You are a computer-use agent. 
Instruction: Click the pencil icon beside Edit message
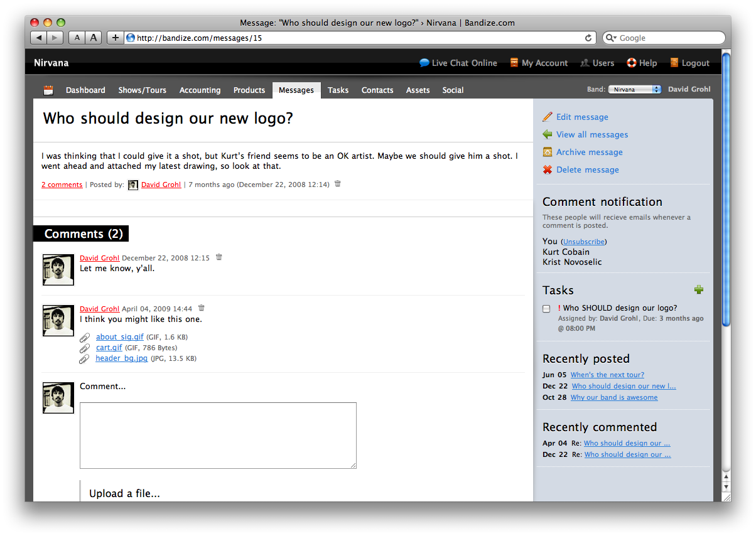tap(548, 117)
